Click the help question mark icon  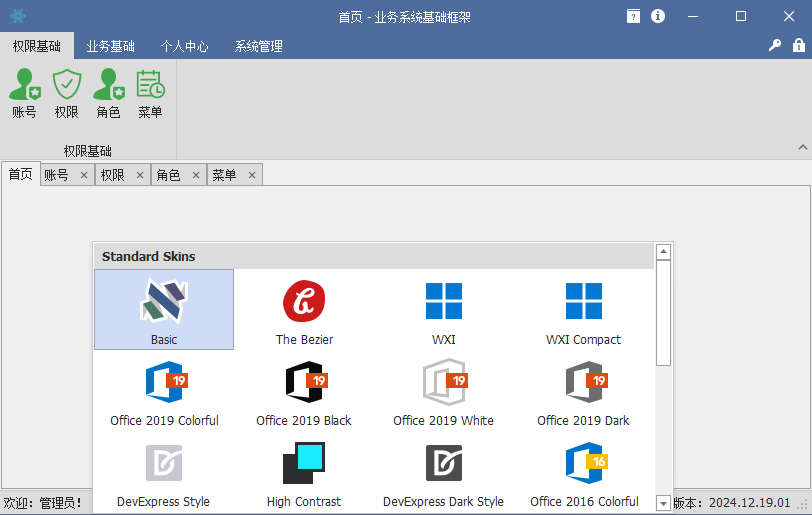click(633, 16)
